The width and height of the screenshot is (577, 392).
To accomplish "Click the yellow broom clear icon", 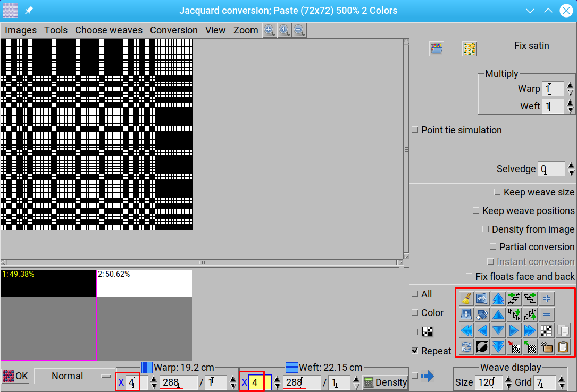I will pos(466,299).
